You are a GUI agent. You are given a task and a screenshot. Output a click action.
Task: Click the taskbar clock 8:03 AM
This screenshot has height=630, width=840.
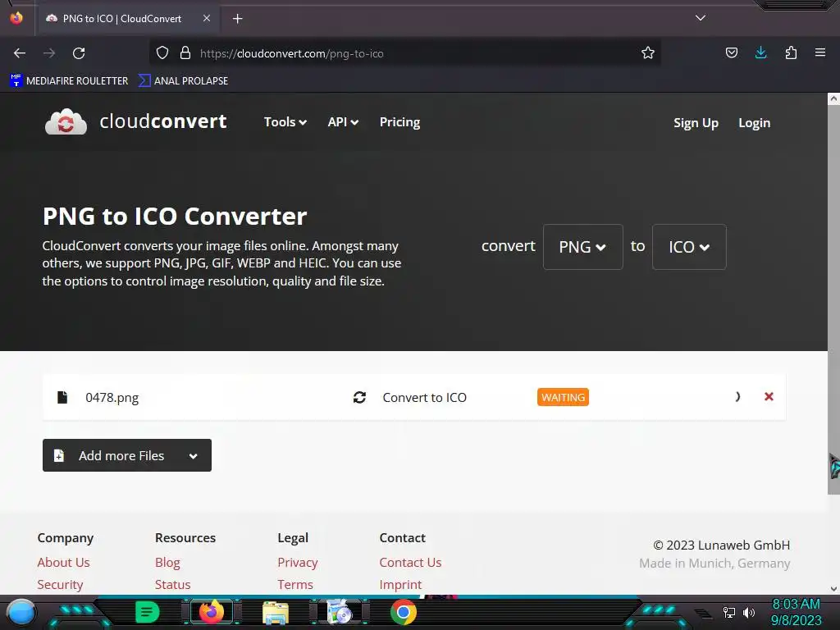pyautogui.click(x=796, y=604)
